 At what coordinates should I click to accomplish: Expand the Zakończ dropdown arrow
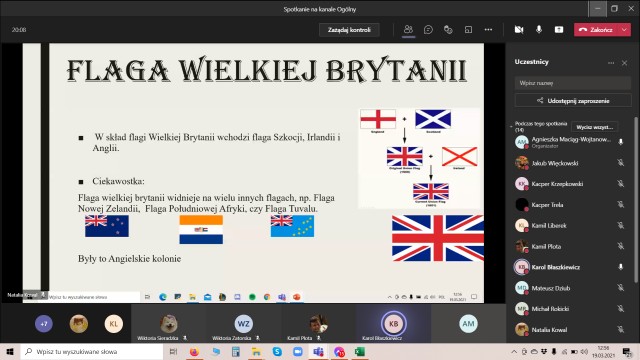click(x=624, y=29)
